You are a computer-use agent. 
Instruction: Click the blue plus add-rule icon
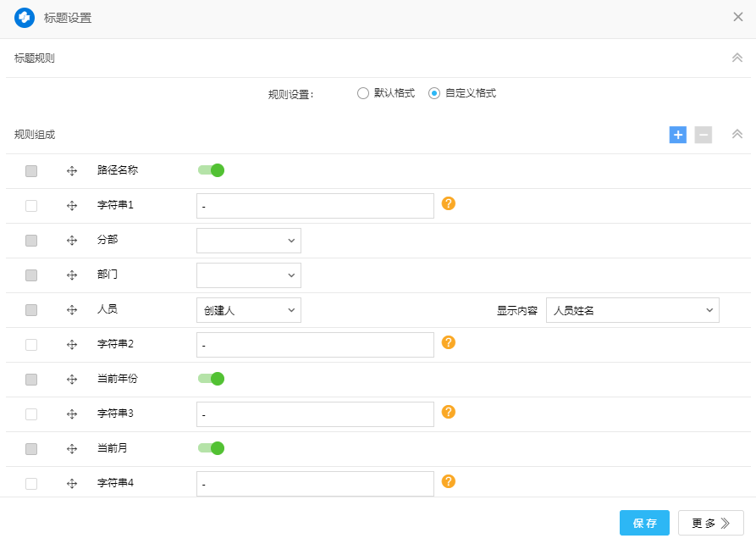[677, 135]
